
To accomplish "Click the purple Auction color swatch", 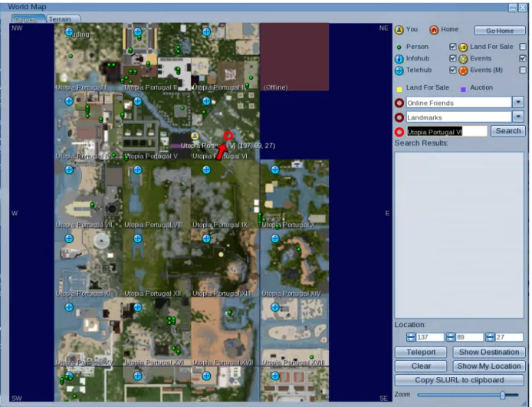I will 463,90.
